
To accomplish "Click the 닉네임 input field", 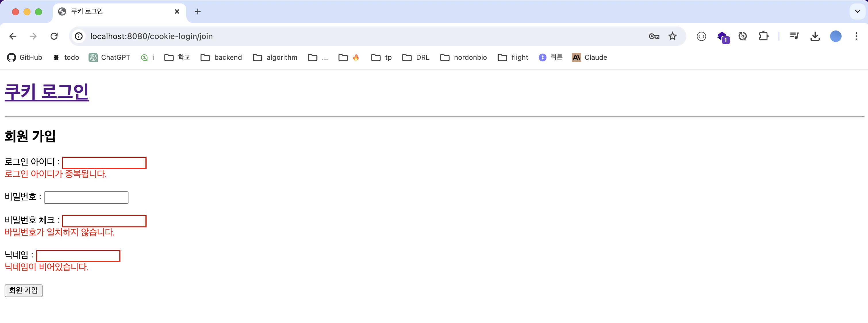I will pos(78,256).
